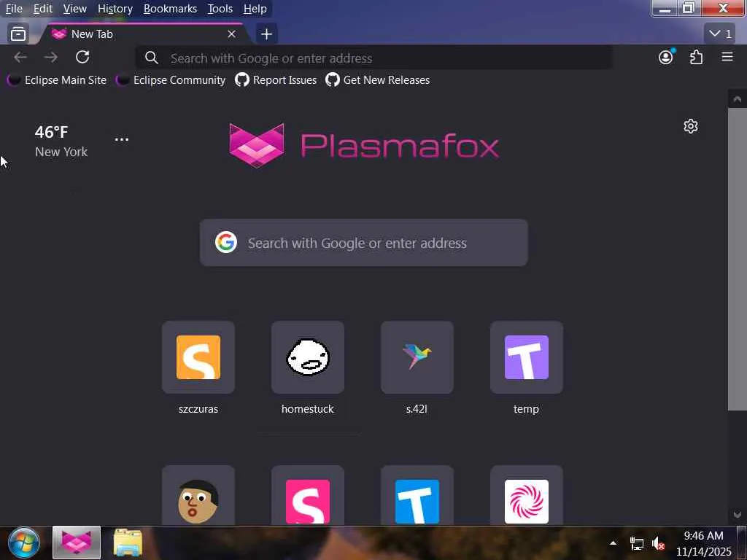Go back using the back arrow
747x560 pixels.
point(20,58)
